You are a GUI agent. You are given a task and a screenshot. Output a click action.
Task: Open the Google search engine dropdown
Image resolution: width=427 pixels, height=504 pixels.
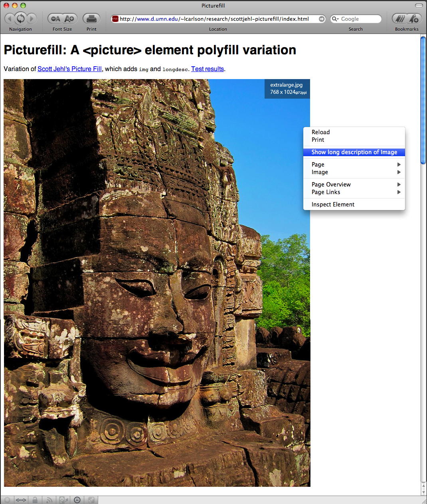[x=336, y=19]
